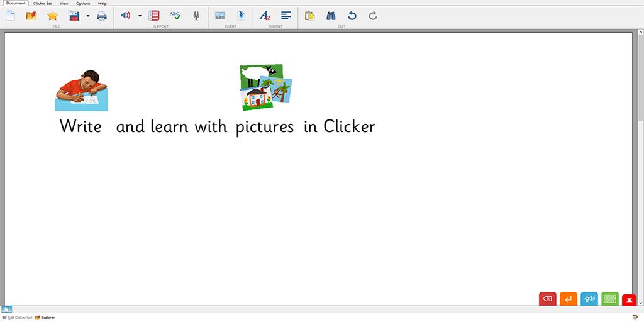Click the orange new line button
Image resolution: width=644 pixels, height=322 pixels.
click(x=569, y=299)
